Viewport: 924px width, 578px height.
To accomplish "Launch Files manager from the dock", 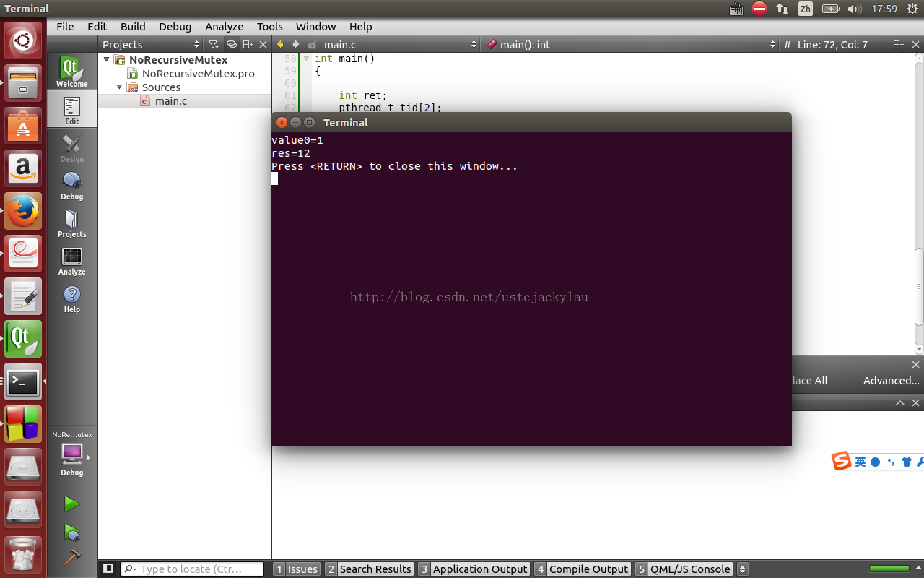I will coord(24,83).
